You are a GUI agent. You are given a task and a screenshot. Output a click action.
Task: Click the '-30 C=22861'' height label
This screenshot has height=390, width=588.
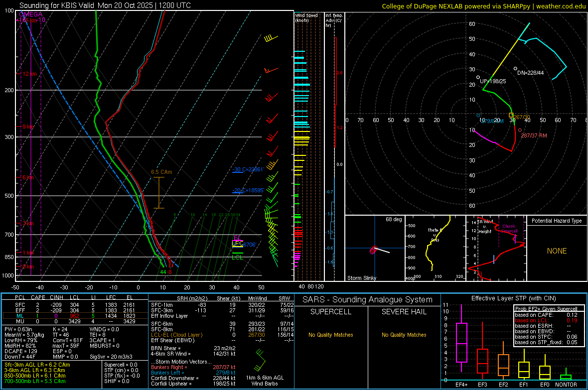point(248,169)
